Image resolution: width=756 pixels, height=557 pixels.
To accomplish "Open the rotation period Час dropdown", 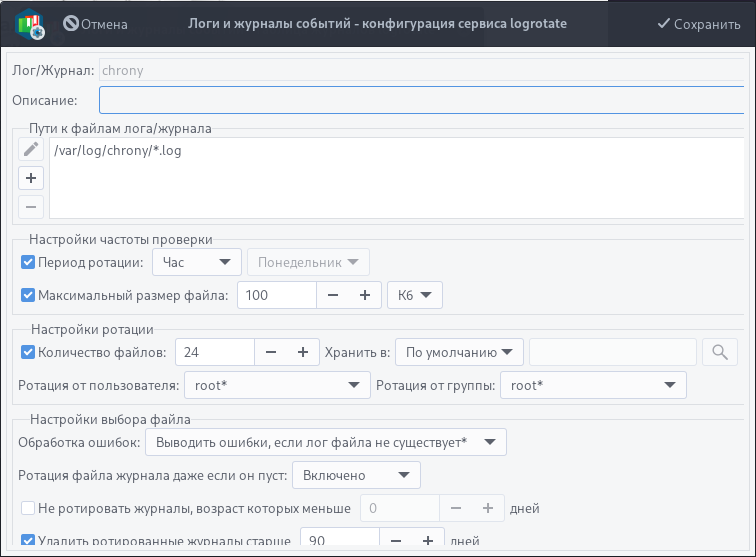I will coord(197,262).
